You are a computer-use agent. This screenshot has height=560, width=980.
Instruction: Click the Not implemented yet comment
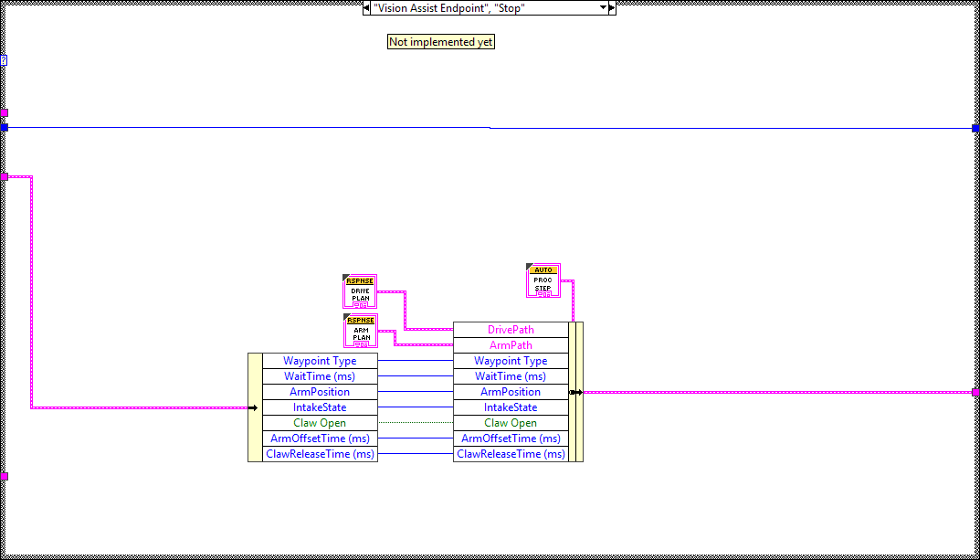point(441,41)
